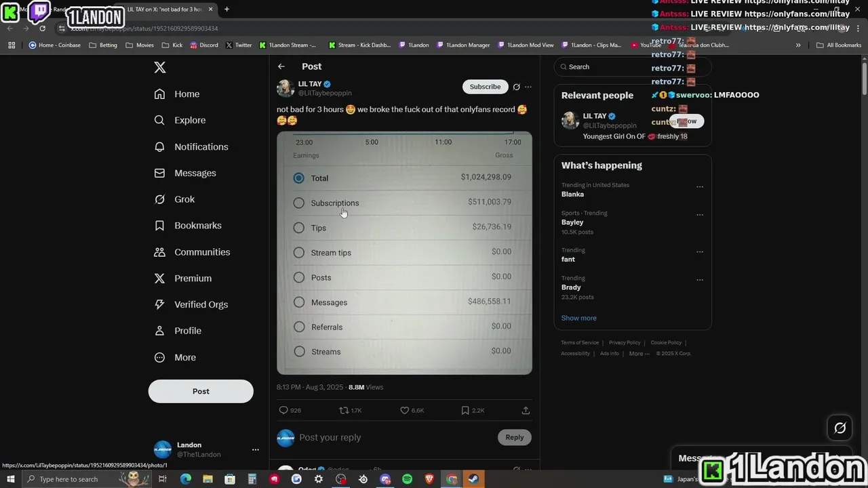
Task: Open File Explorer from the taskbar
Action: click(208, 479)
